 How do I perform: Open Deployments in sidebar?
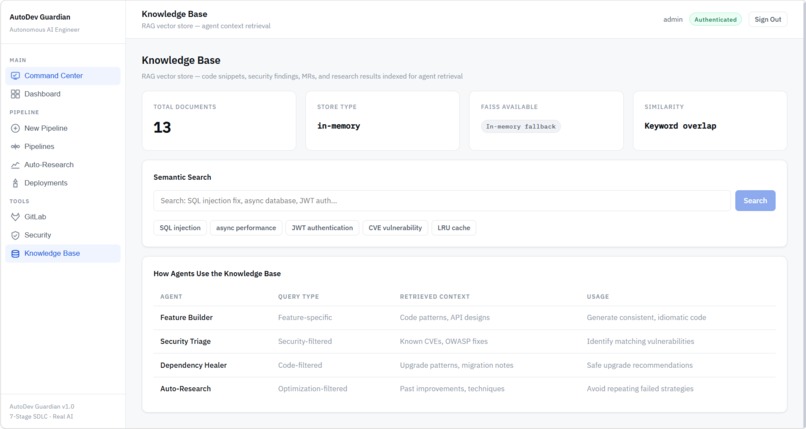click(x=63, y=183)
